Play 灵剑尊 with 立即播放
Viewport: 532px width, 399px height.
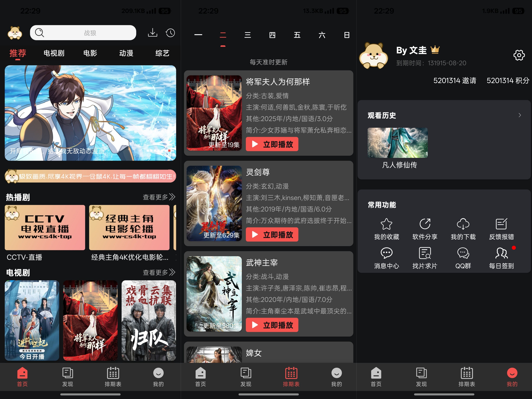click(x=272, y=234)
